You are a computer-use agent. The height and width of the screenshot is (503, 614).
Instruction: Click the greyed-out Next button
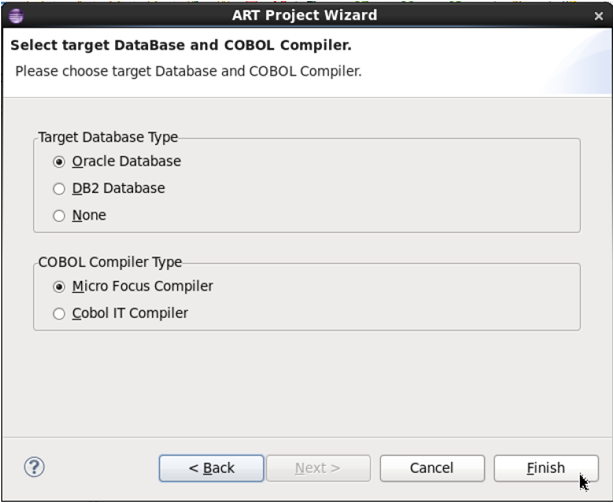coord(317,468)
